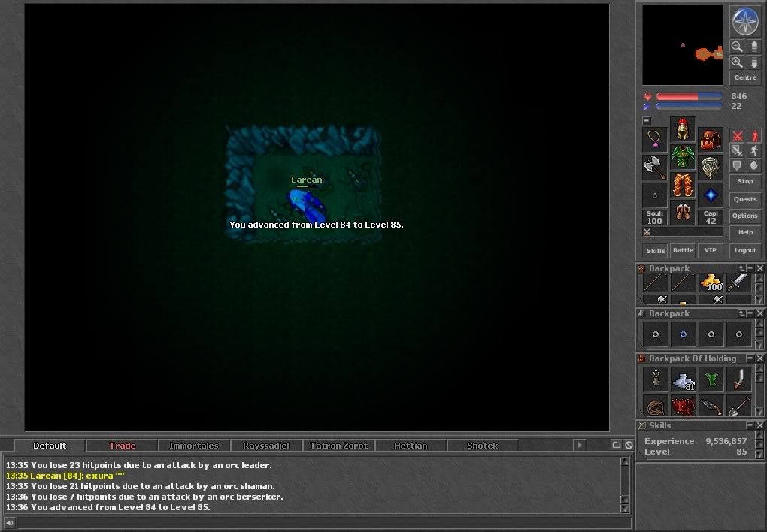
Task: Click the shield equipment slot
Action: click(x=711, y=168)
